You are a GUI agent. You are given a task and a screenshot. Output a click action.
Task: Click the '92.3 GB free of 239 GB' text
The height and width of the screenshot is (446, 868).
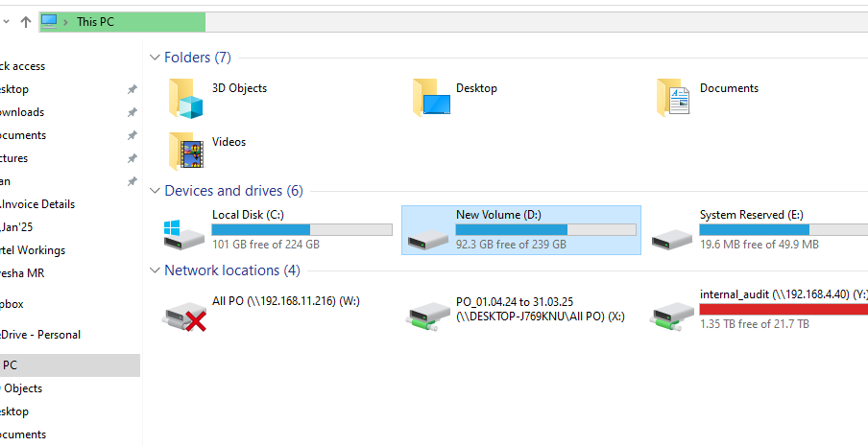(511, 245)
